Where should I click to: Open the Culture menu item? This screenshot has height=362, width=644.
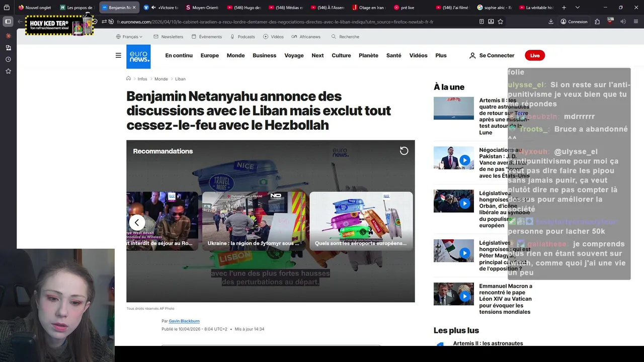341,55
